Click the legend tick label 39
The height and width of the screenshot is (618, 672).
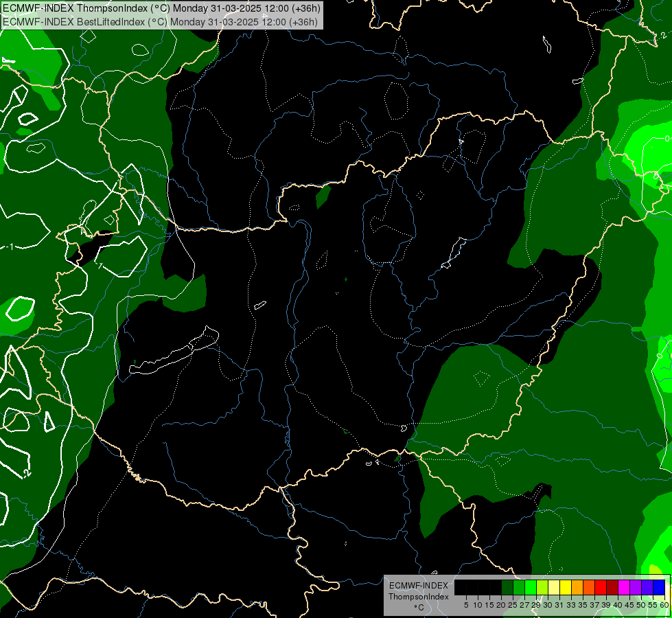pos(606,605)
